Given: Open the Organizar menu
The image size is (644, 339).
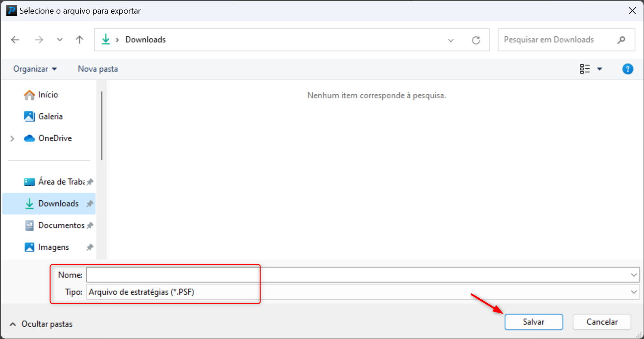Looking at the screenshot, I should pos(34,68).
